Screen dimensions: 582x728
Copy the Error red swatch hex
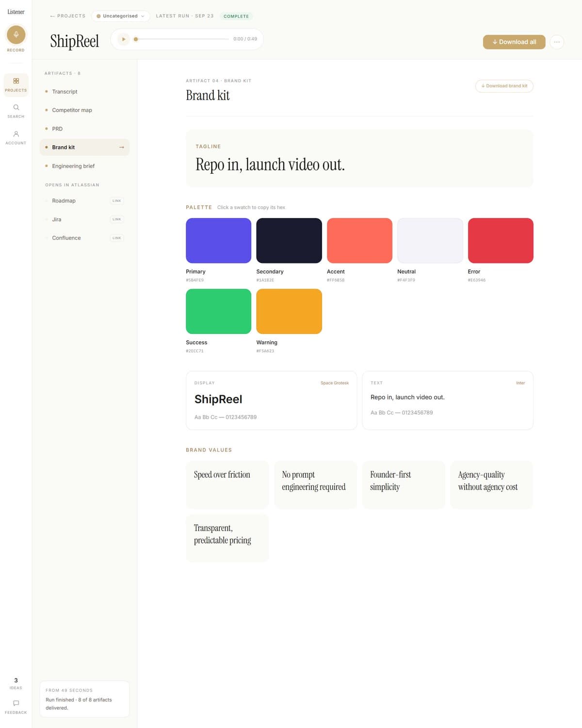click(501, 241)
